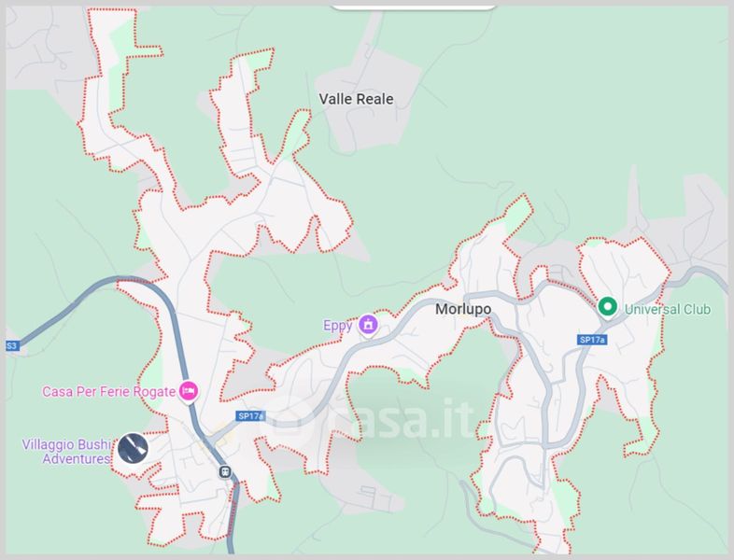
Task: Click the SP17a road shield near the train station
Action: click(x=250, y=416)
